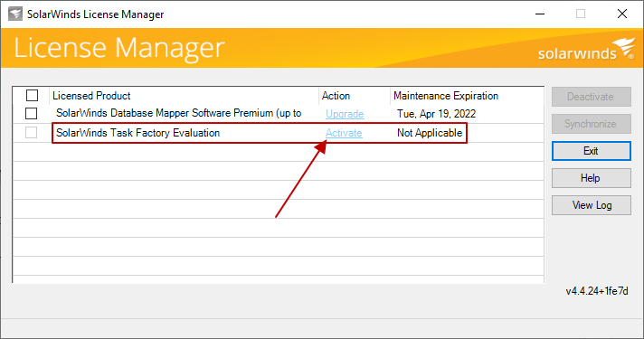This screenshot has height=339, width=644.
Task: Click the Licensed Product column header
Action: [91, 96]
